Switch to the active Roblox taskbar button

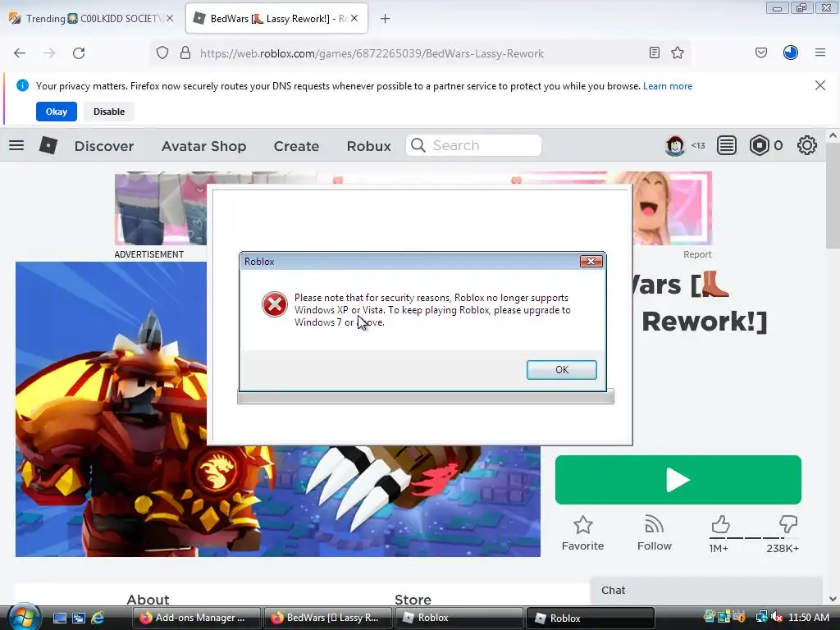click(591, 618)
